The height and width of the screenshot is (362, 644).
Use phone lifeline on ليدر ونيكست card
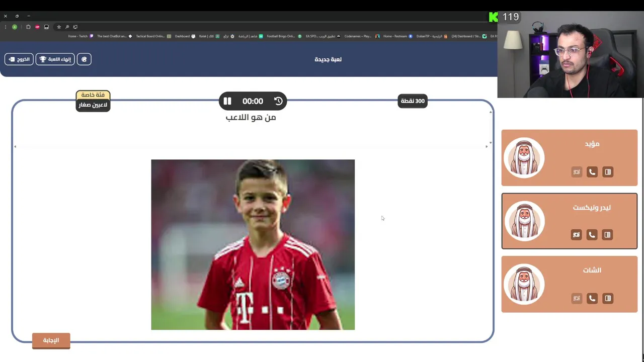592,235
